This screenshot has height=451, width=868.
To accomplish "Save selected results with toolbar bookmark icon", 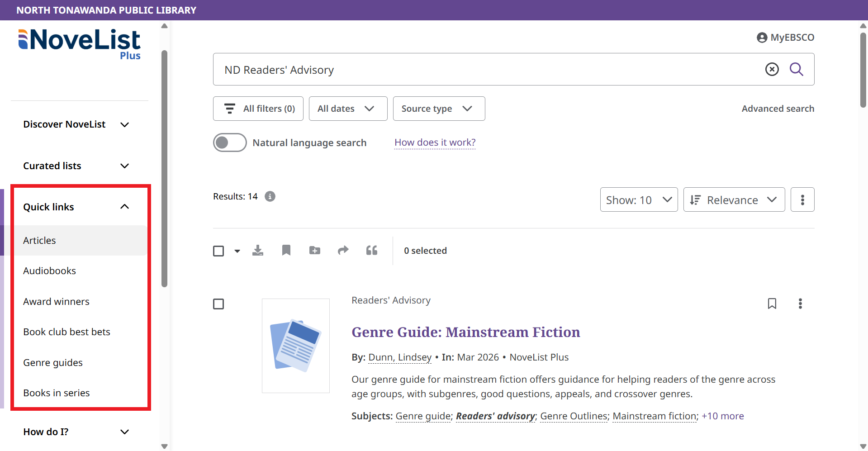I will pos(286,250).
